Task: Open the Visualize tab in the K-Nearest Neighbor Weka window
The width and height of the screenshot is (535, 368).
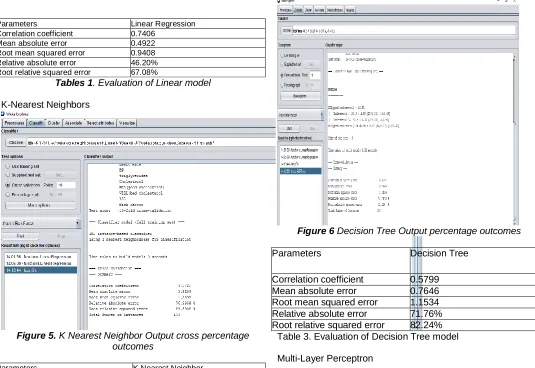Action: [127, 123]
